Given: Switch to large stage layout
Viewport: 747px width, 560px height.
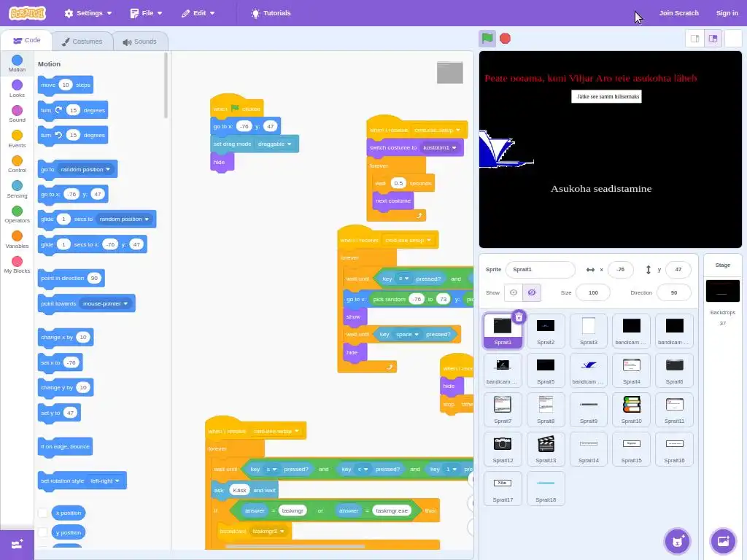Looking at the screenshot, I should coord(713,39).
